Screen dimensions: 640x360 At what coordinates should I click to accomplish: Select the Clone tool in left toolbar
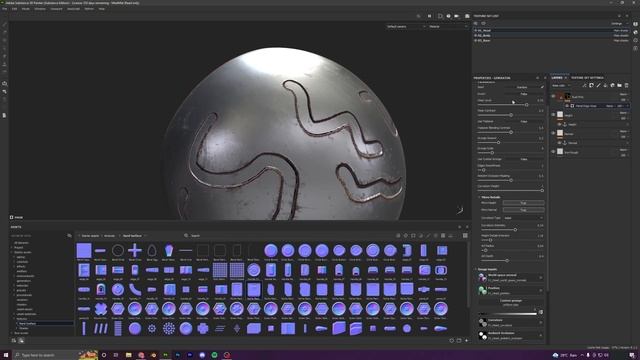pos(4,64)
